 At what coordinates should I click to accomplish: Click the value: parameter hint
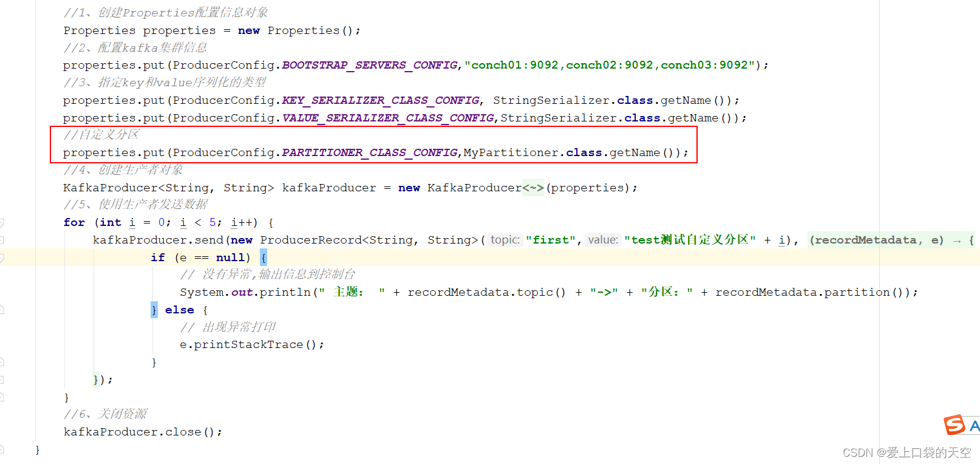pyautogui.click(x=603, y=240)
